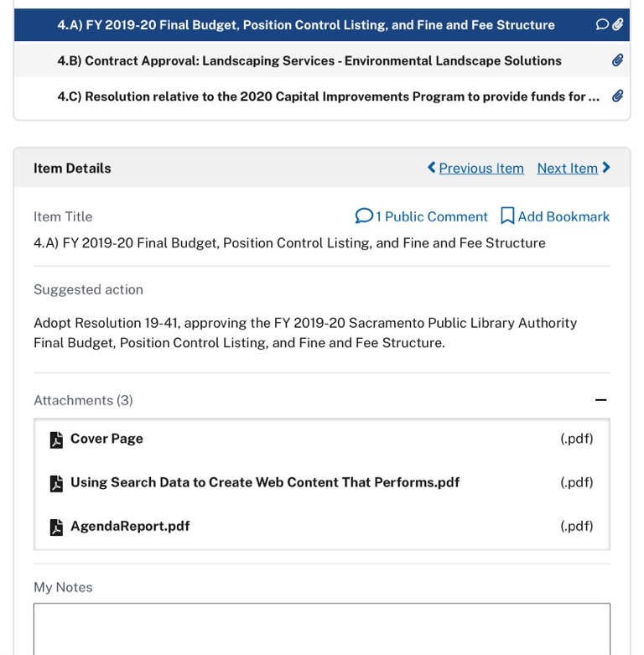Click (.pdf) label on Using Search Data row
The width and height of the screenshot is (644, 655).
click(577, 482)
